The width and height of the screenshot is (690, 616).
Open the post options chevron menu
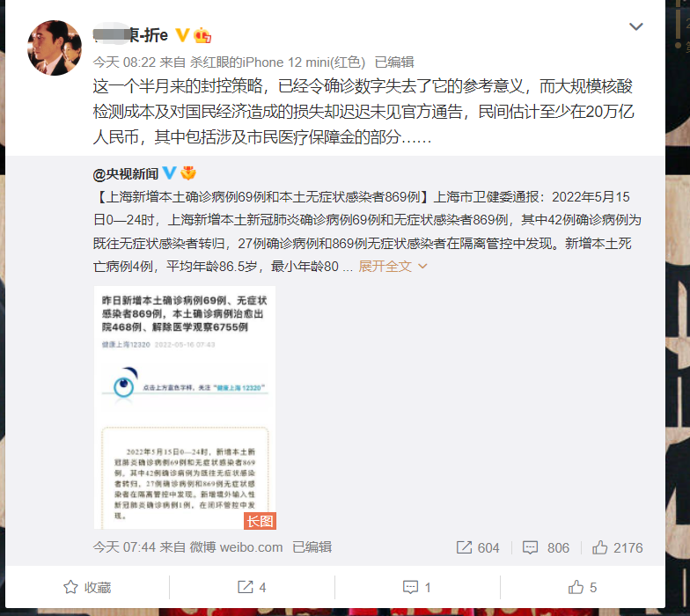635,26
